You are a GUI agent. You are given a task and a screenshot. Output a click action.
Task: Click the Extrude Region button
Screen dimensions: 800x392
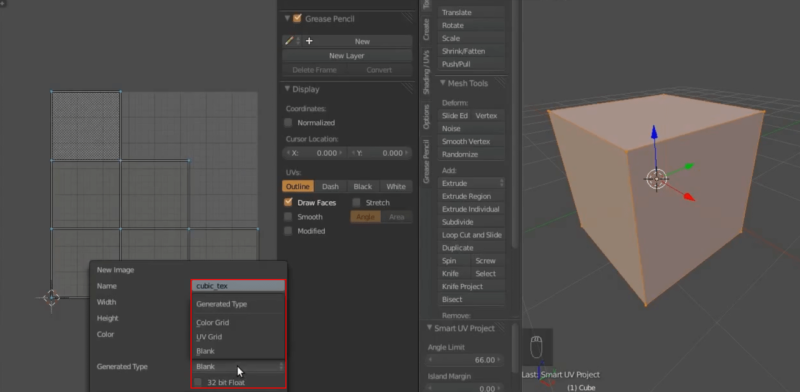472,196
